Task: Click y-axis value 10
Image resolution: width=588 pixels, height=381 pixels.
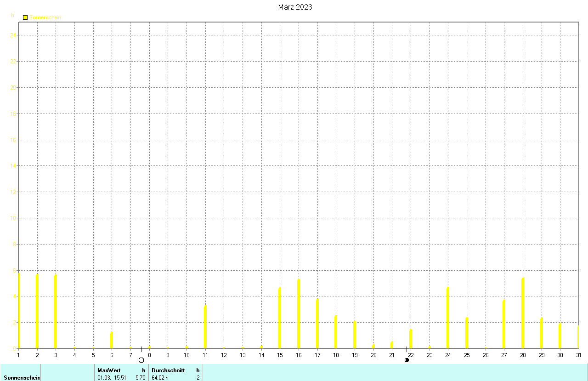Action: tap(13, 218)
